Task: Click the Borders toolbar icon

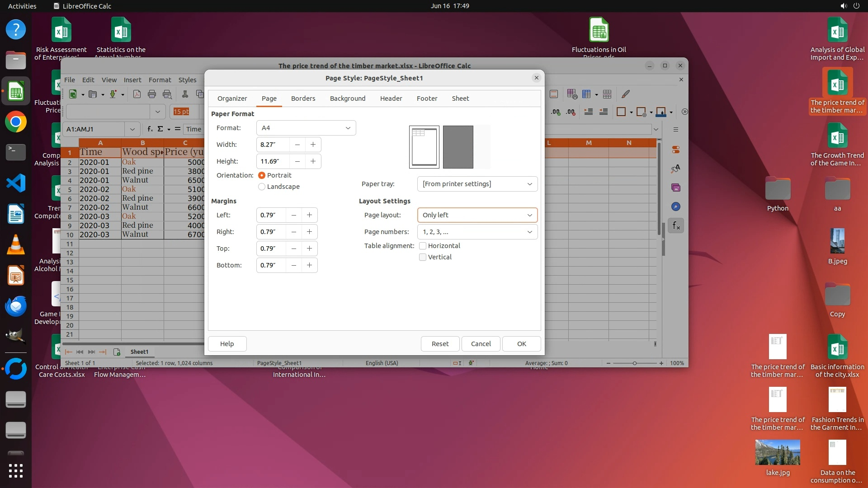Action: (621, 112)
